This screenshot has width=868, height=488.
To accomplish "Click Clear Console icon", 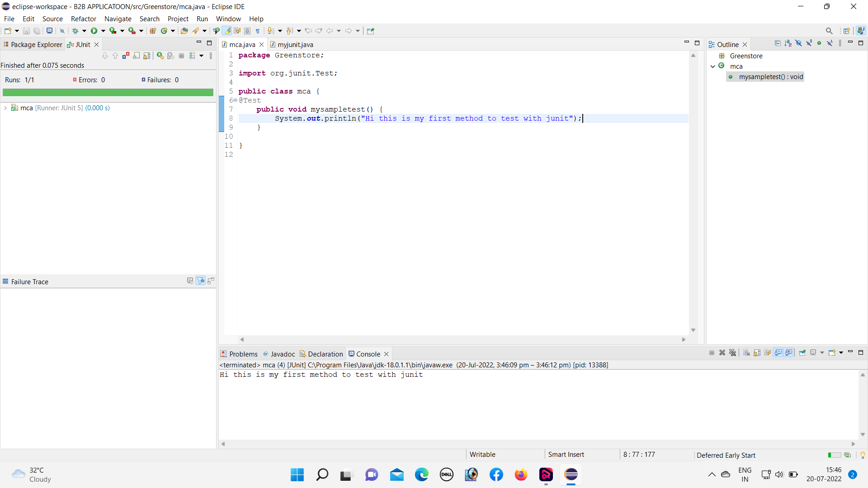I will point(746,352).
